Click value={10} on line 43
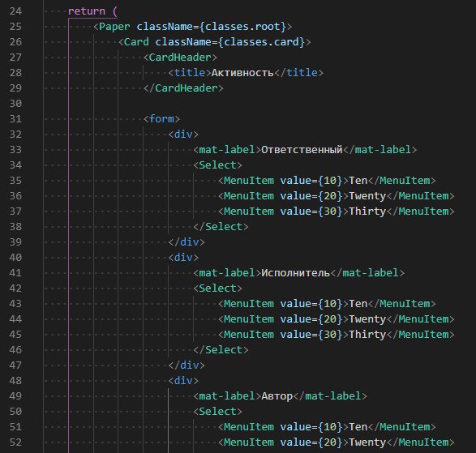Image resolution: width=476 pixels, height=453 pixels. point(311,304)
